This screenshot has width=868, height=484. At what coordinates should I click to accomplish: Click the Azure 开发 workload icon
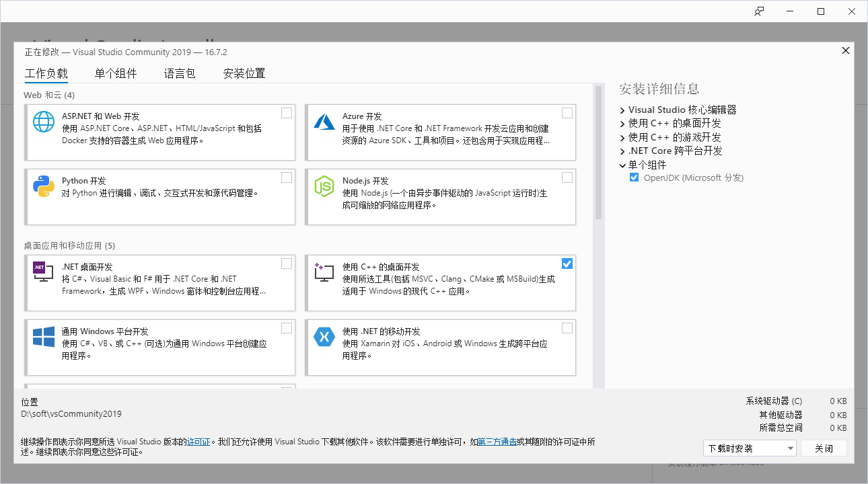[324, 121]
